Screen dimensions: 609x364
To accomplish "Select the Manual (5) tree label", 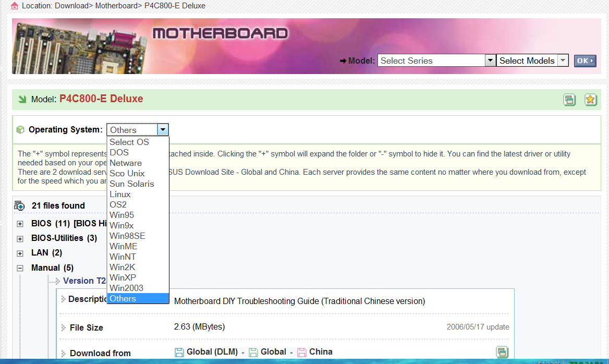I will click(53, 268).
